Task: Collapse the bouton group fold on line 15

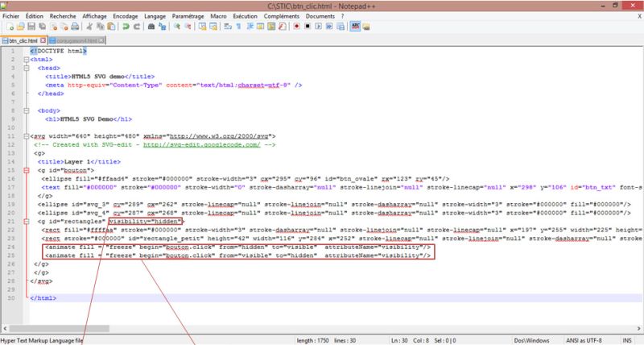Action: [27, 170]
